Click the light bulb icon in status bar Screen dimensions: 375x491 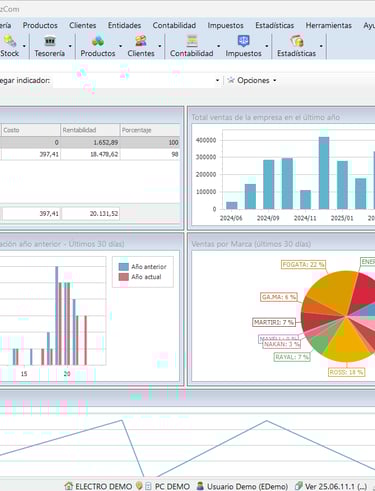coord(139,486)
